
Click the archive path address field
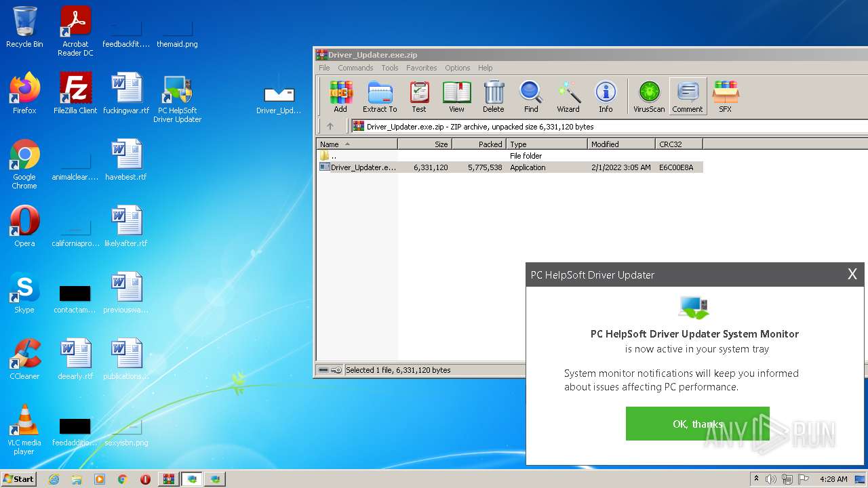click(608, 127)
